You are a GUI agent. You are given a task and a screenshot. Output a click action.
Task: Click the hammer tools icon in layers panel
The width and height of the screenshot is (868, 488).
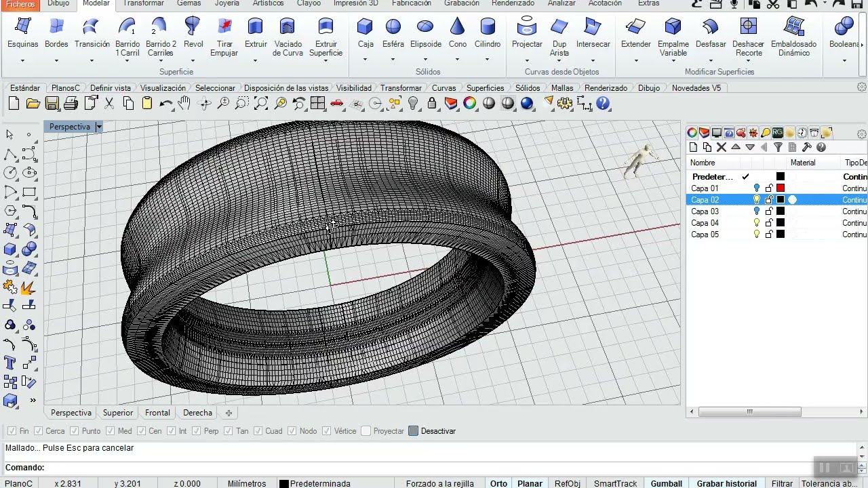click(x=807, y=147)
